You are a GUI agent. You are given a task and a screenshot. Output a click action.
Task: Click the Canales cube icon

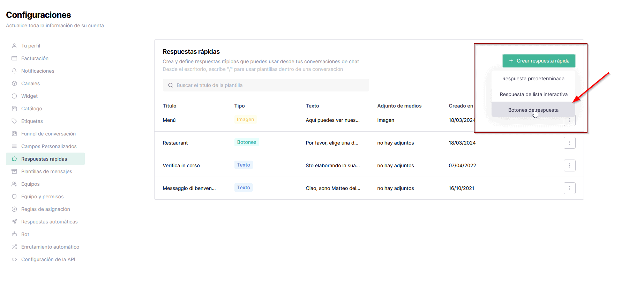tap(14, 83)
